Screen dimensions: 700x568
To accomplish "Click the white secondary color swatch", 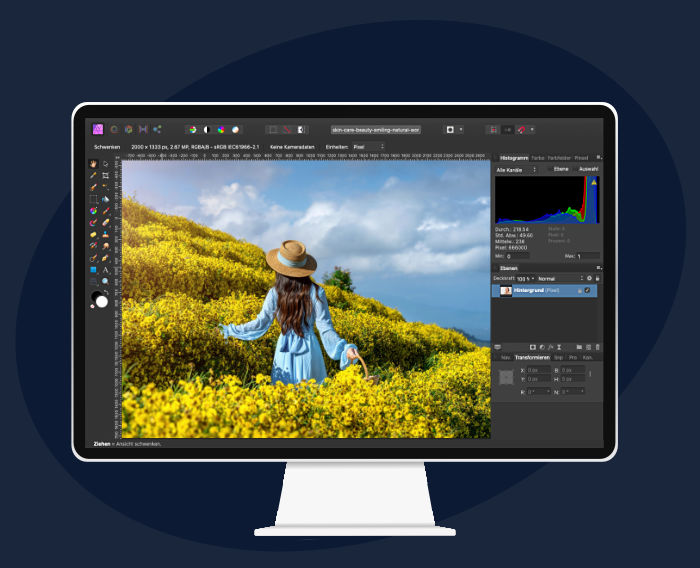I will tap(101, 301).
